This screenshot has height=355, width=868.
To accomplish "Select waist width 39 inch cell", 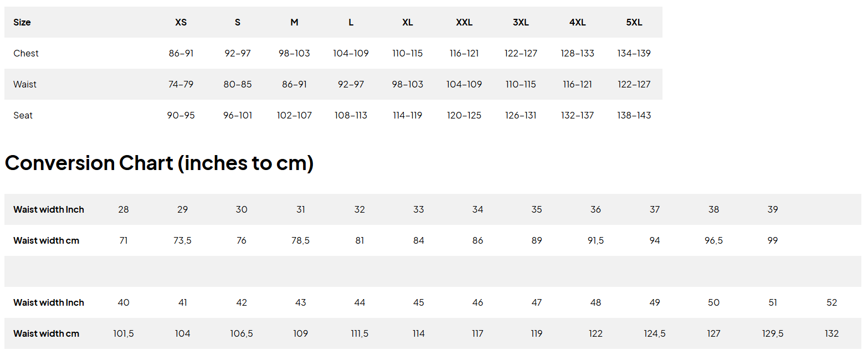I will coord(773,210).
